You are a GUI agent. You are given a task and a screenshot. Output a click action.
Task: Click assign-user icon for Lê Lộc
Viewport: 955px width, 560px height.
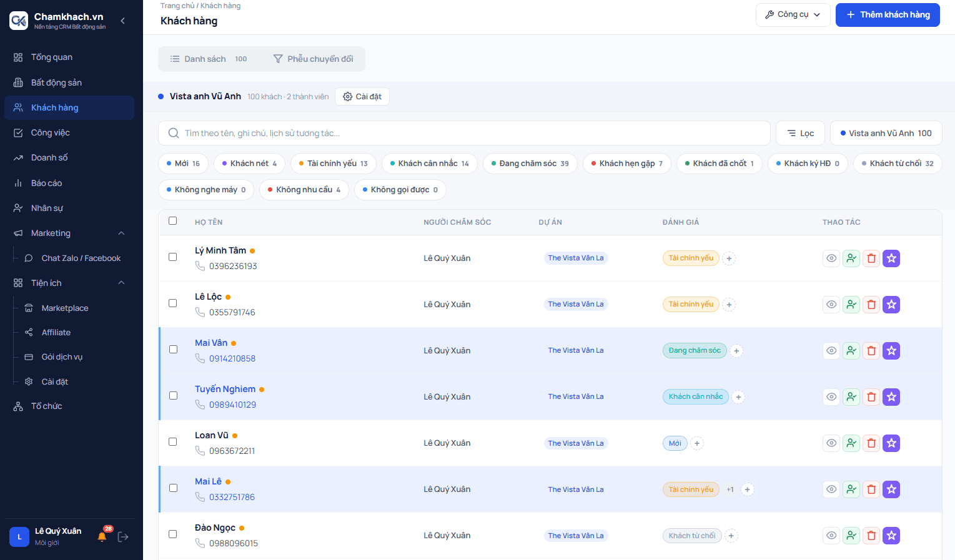(851, 305)
